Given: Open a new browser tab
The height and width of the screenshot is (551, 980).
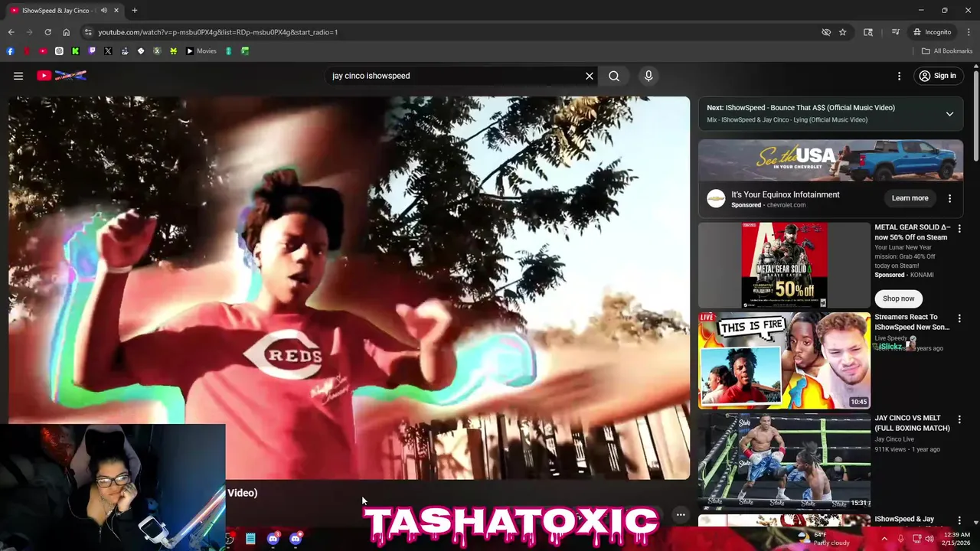Looking at the screenshot, I should (x=135, y=11).
